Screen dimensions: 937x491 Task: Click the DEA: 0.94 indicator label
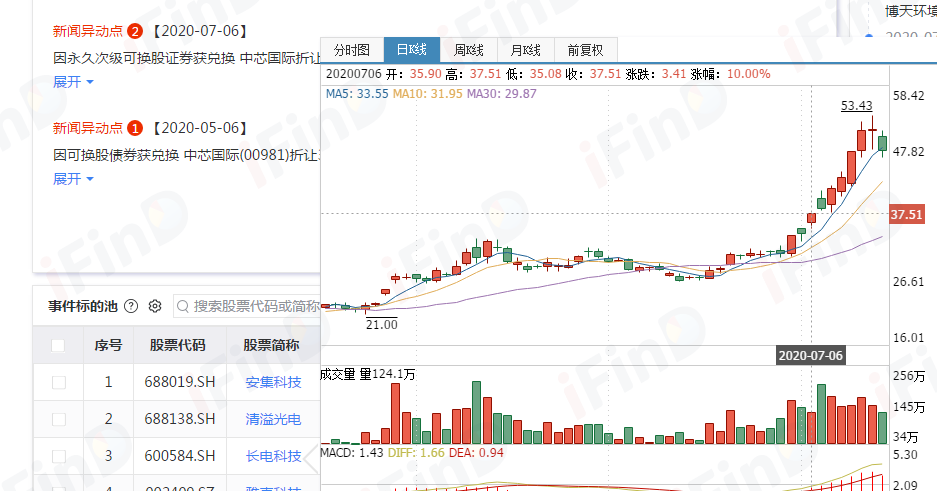476,453
